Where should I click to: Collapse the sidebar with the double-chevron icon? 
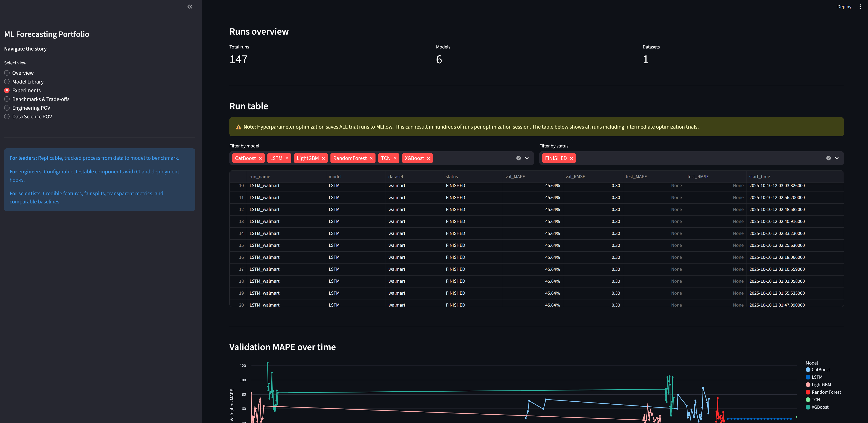point(190,7)
